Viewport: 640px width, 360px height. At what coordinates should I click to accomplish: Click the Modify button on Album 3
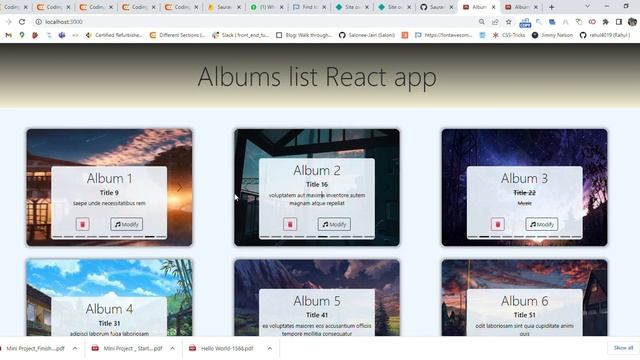coord(542,224)
